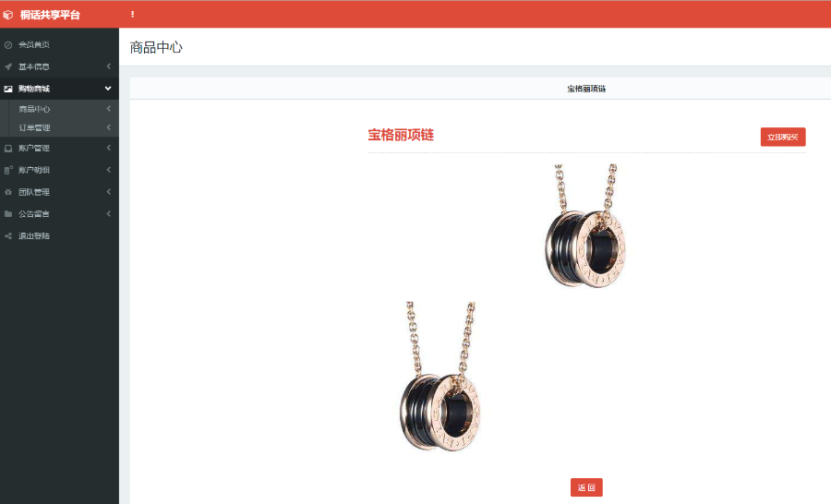Collapse the 购物商城 section arrow

click(108, 89)
